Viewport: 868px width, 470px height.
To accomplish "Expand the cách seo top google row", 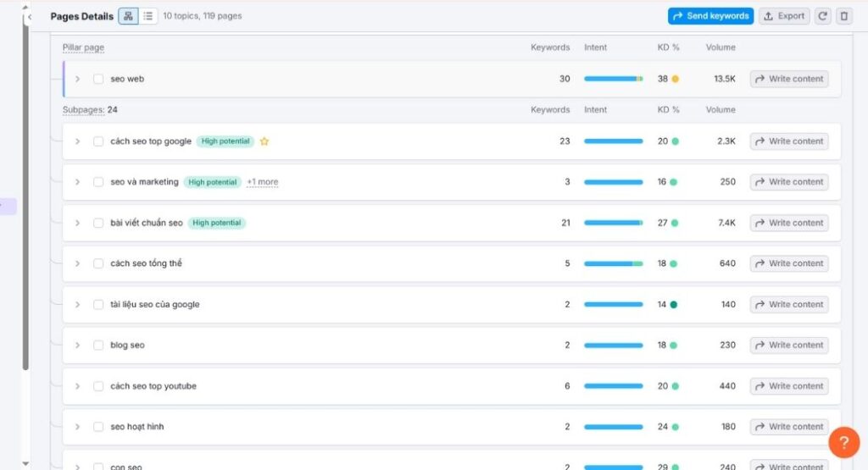I will pos(77,141).
